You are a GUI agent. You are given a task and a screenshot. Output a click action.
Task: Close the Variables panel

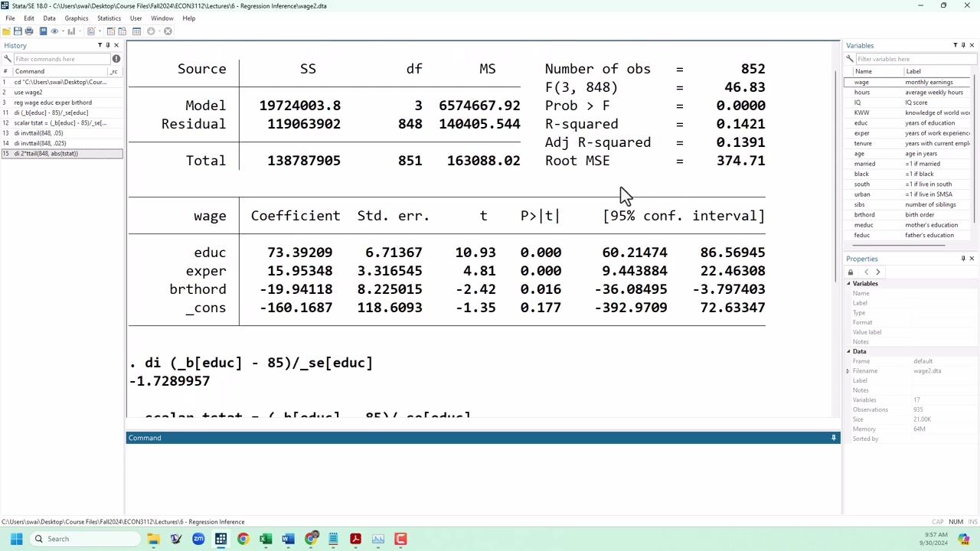[x=972, y=45]
